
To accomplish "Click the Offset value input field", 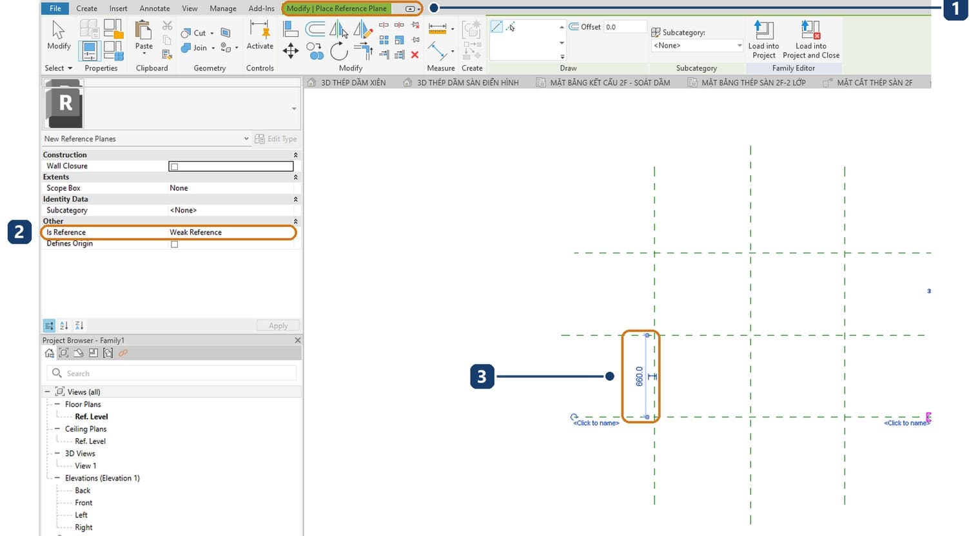I will [625, 26].
